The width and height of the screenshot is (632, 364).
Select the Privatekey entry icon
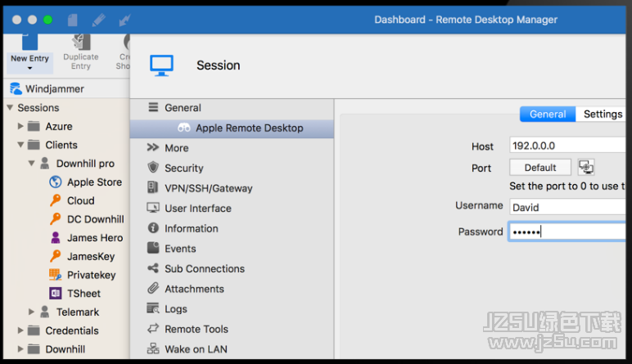coord(55,275)
